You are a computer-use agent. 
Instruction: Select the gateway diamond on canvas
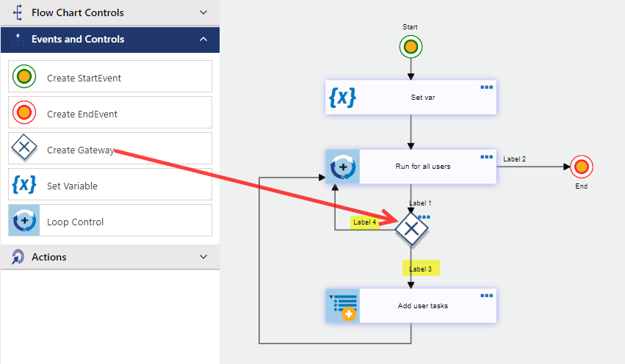[411, 229]
